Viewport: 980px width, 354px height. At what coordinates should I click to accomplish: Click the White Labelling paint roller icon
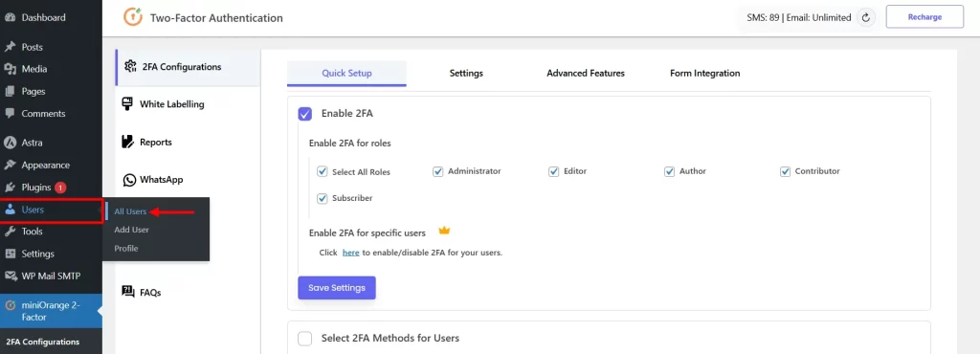tap(127, 104)
